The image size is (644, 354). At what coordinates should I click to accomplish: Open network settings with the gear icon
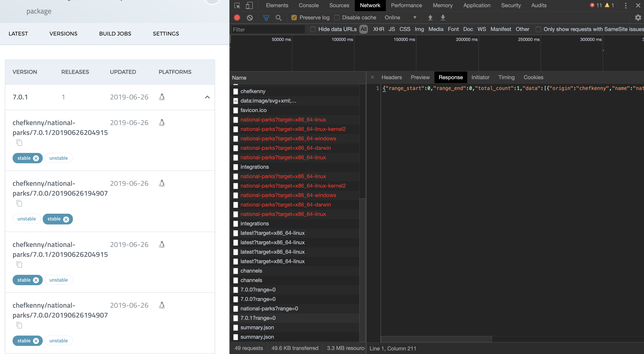point(638,18)
